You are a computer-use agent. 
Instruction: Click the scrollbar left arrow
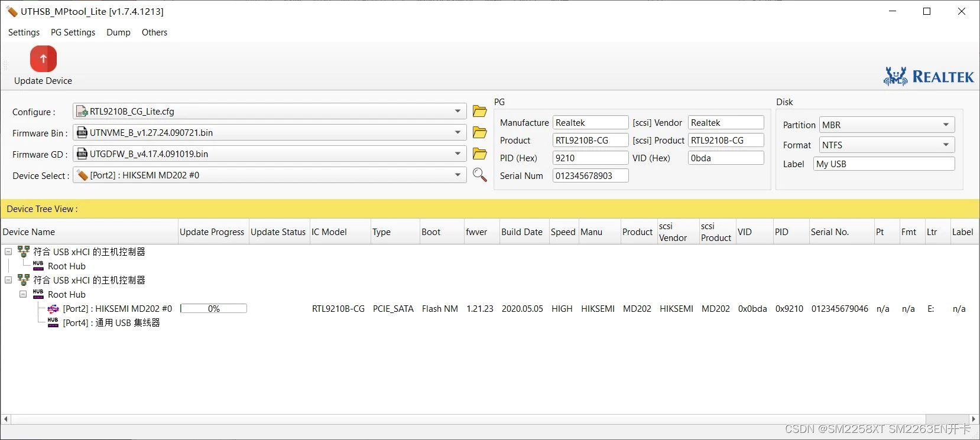pyautogui.click(x=6, y=419)
